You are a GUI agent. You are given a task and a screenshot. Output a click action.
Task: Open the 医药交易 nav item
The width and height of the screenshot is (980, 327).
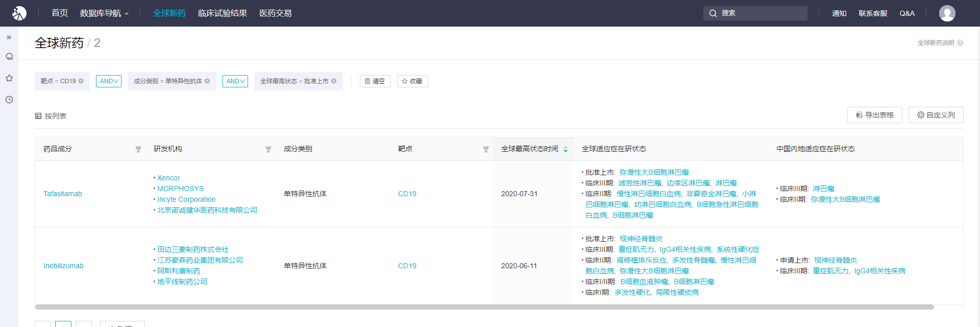tap(275, 13)
